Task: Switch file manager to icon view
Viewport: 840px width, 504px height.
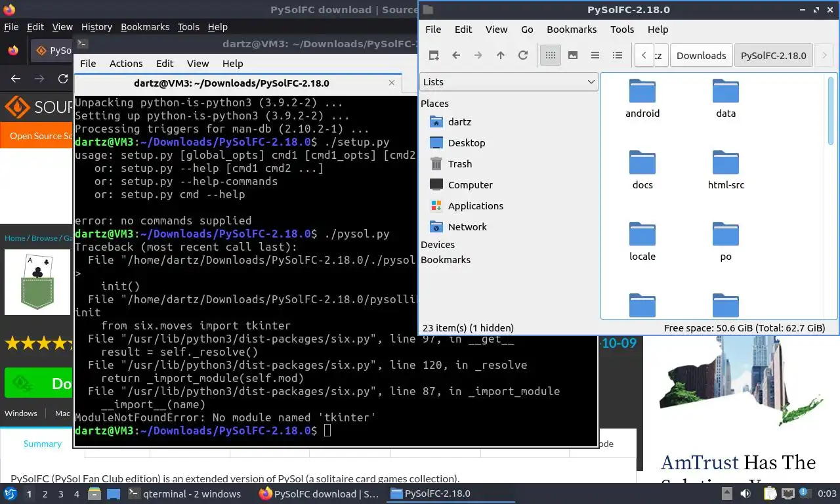Action: pos(551,55)
